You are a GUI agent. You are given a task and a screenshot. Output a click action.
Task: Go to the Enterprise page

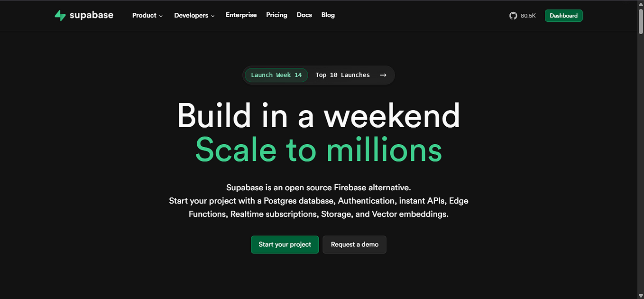(x=241, y=15)
